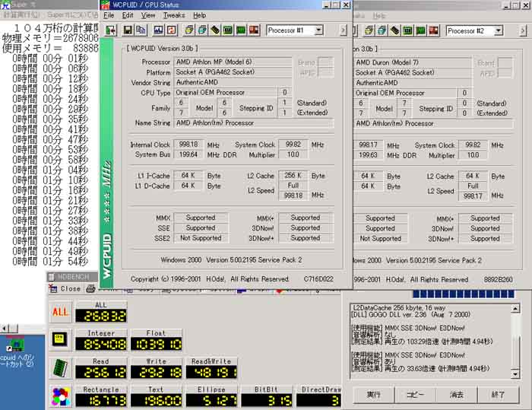
Task: Open the memory chip icon in the Processor #2 window
Action: click(394, 30)
